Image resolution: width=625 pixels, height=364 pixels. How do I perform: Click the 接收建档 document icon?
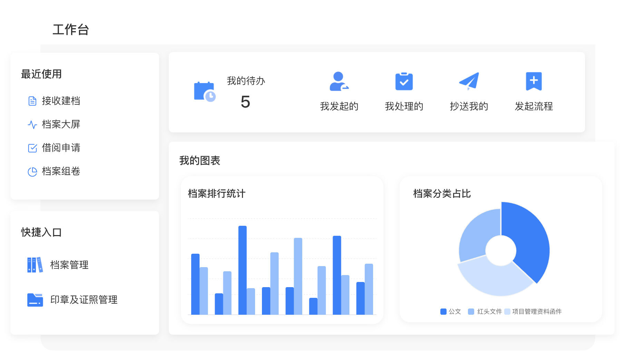[32, 101]
